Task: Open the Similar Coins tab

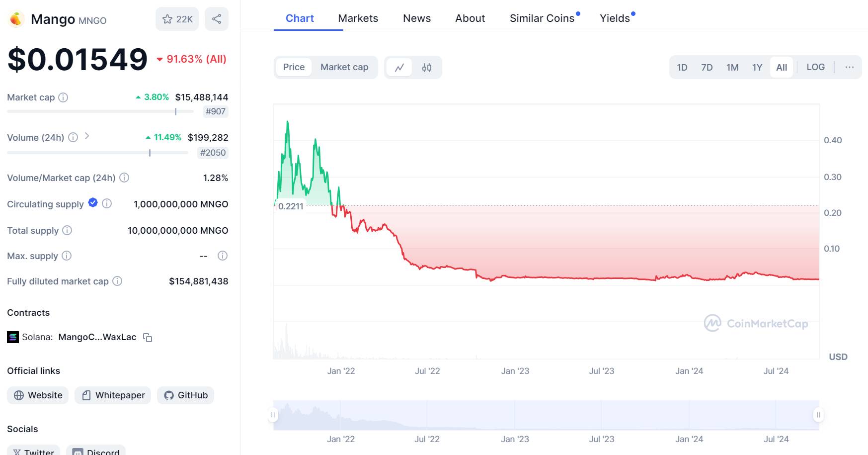Action: point(542,18)
